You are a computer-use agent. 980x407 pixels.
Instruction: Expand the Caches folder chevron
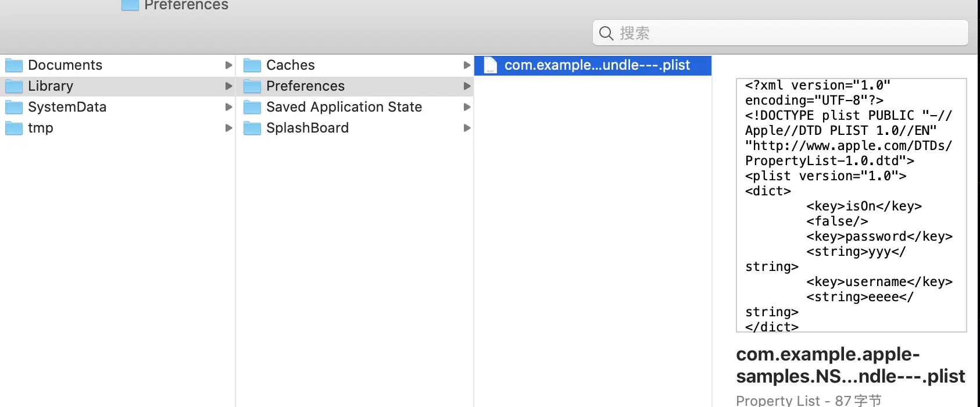point(467,65)
